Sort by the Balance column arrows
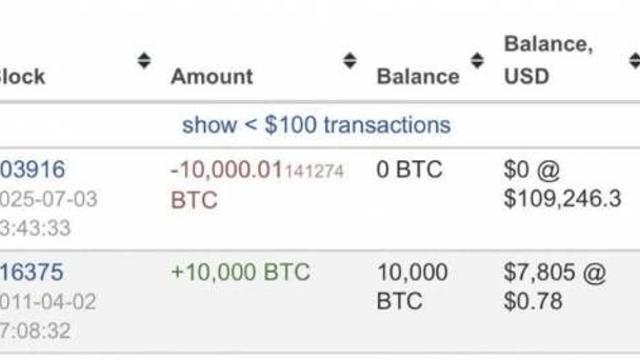640x360 pixels. pyautogui.click(x=477, y=60)
